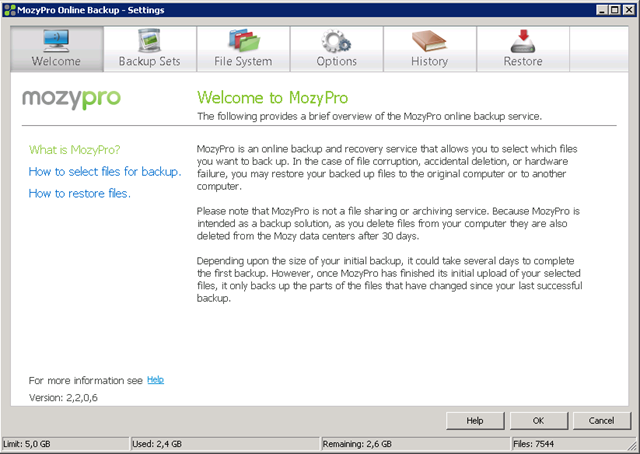The height and width of the screenshot is (454, 640).
Task: Click the Options gears icon
Action: click(x=336, y=41)
